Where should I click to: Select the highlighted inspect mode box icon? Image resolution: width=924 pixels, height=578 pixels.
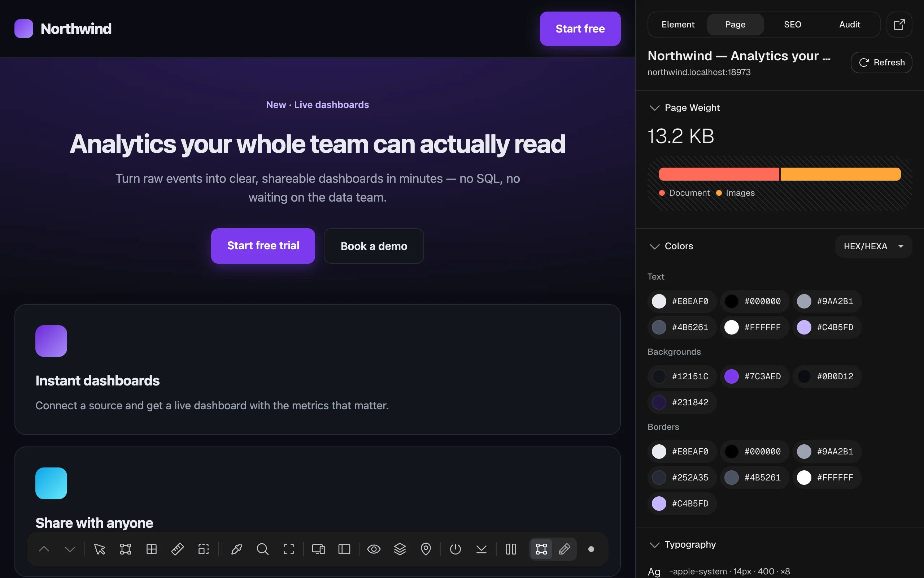click(x=541, y=549)
